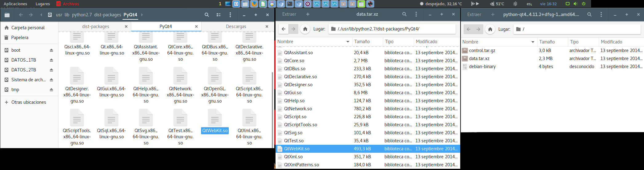Image resolution: width=644 pixels, height=170 pixels.
Task: Click the Lugar field showing / in deb window
Action: [x=577, y=29]
